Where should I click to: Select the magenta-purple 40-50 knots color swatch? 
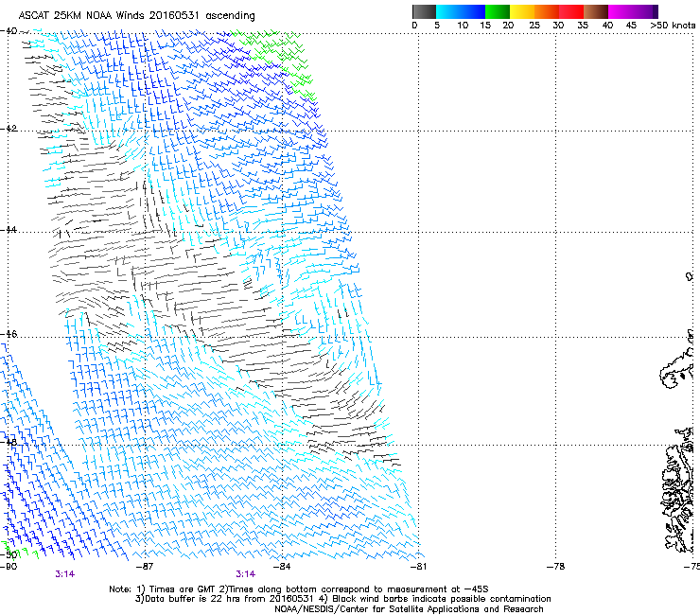tap(633, 11)
